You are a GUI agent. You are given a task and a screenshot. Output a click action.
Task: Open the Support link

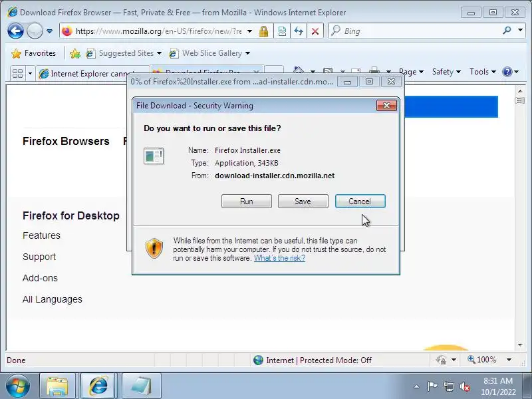39,257
